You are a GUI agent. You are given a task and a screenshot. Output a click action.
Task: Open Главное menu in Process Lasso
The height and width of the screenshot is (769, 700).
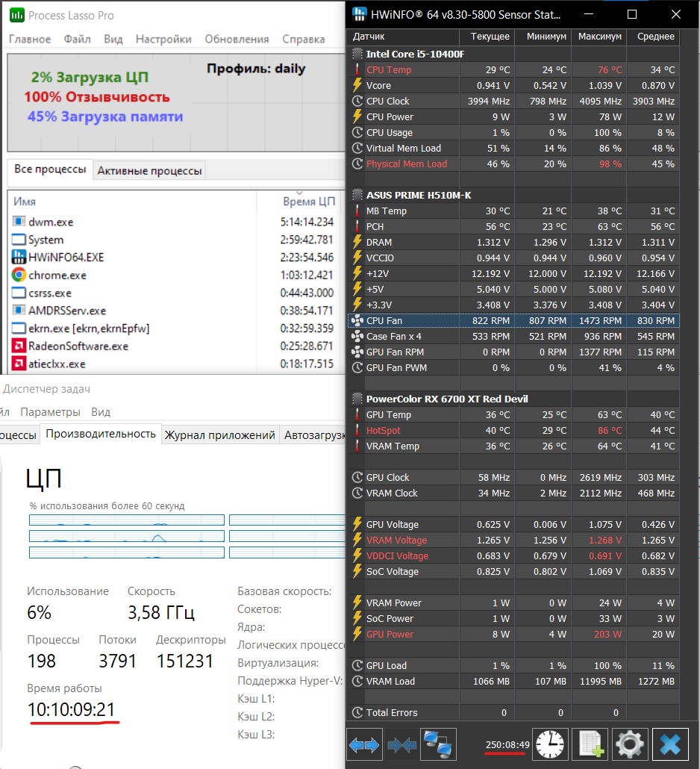(30, 40)
